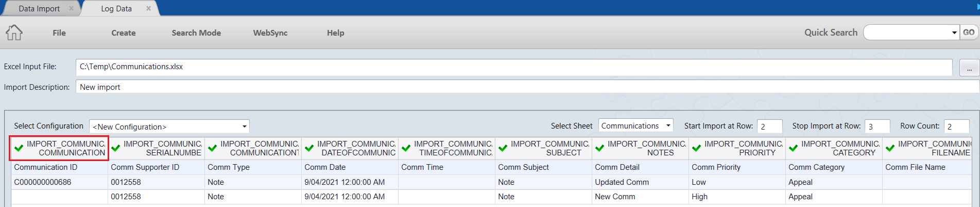Click green check on TIMEOFCOMMUNIC column
Viewport: 980px width, 207px height.
click(406, 148)
